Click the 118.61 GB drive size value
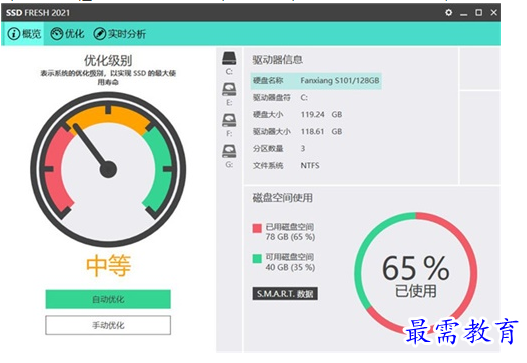Image resolution: width=527 pixels, height=363 pixels. pyautogui.click(x=321, y=131)
